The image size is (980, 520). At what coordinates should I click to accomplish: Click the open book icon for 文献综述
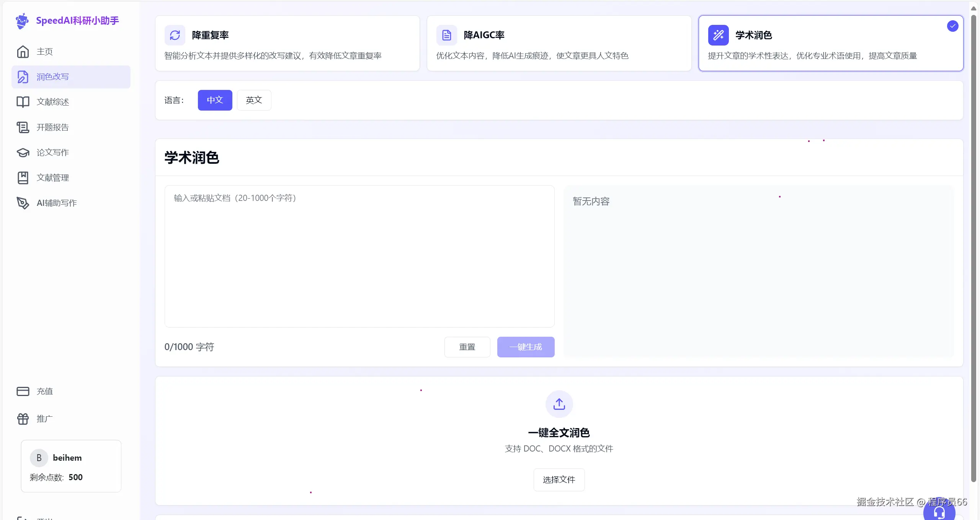pyautogui.click(x=23, y=102)
